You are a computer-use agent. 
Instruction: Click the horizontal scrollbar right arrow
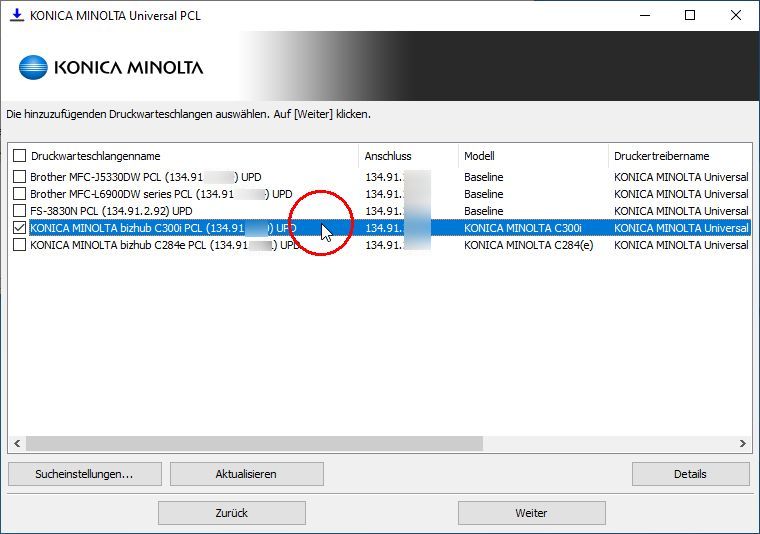743,443
